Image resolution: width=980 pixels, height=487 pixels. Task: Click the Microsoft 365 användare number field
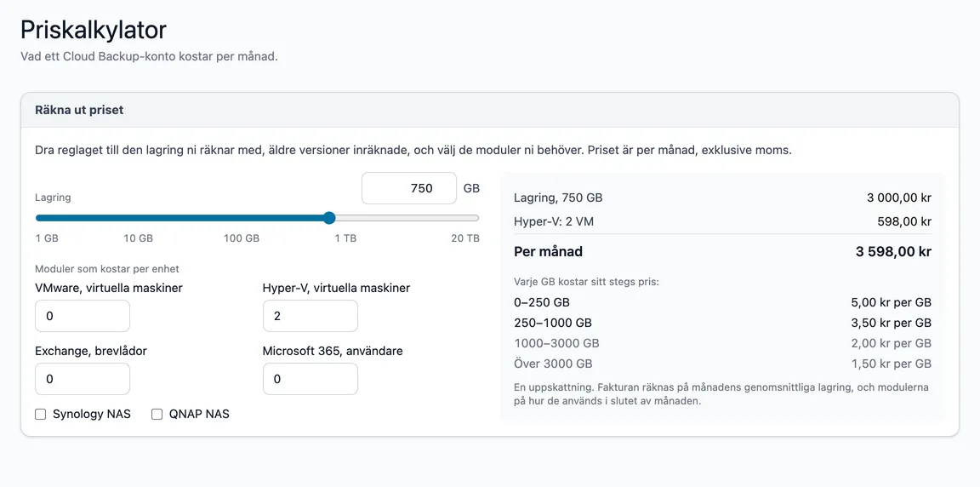coord(310,379)
